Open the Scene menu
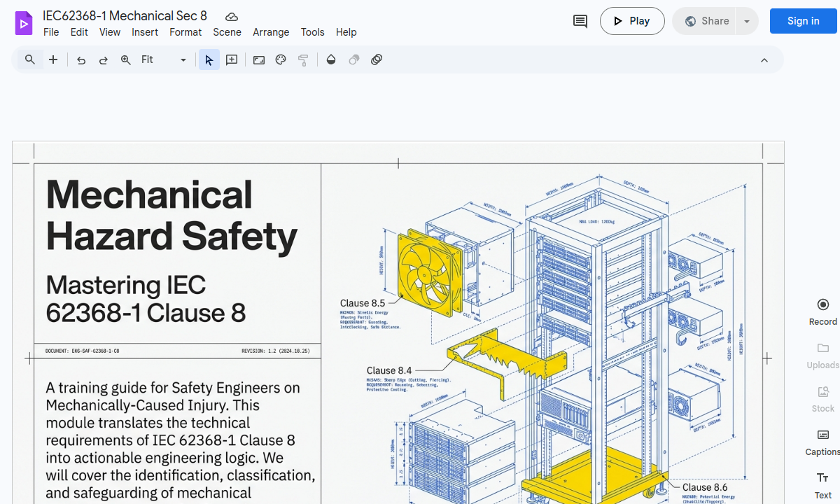The width and height of the screenshot is (840, 504). pos(227,32)
